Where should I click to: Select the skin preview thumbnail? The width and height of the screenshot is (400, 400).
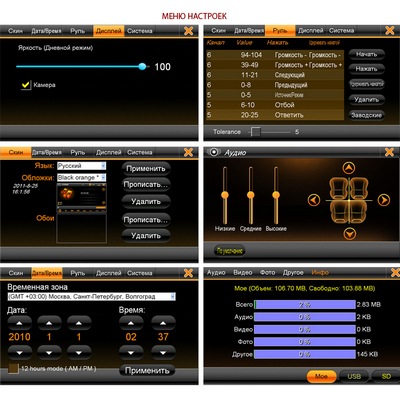click(82, 197)
